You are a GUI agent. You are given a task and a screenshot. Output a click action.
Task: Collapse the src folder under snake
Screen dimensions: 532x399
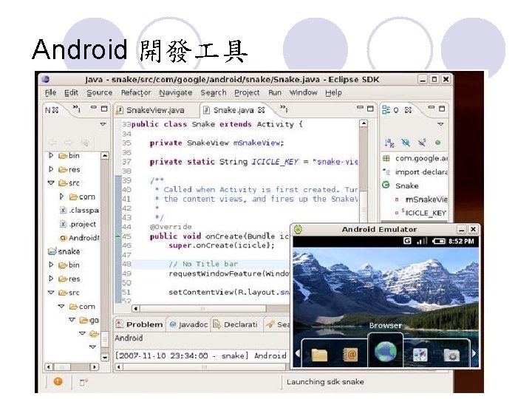click(x=51, y=292)
